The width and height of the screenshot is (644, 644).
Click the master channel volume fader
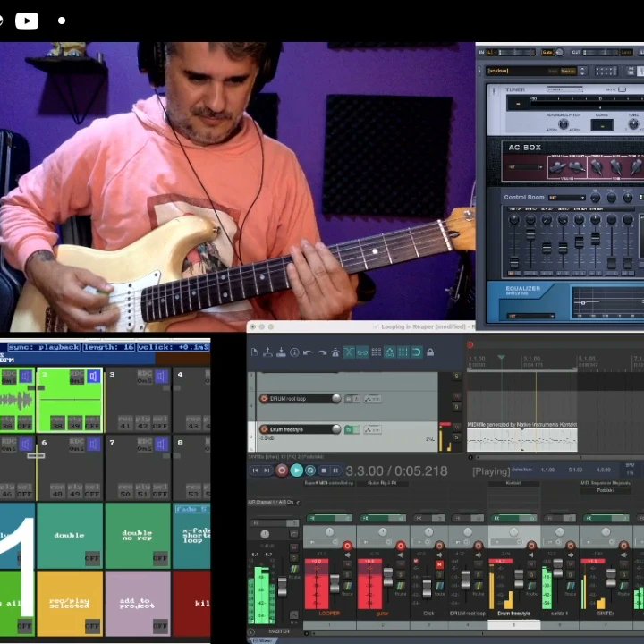pos(282,587)
